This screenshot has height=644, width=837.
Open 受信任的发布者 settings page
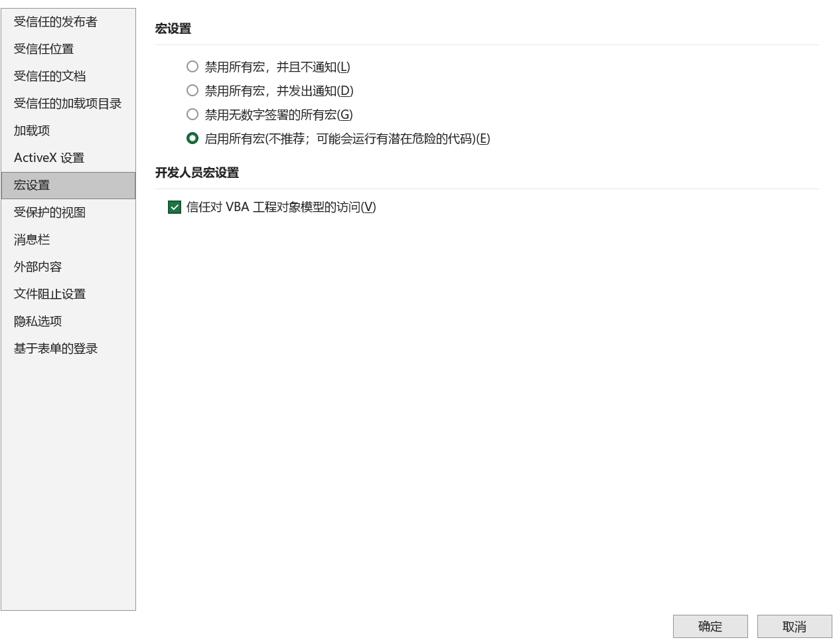(54, 21)
